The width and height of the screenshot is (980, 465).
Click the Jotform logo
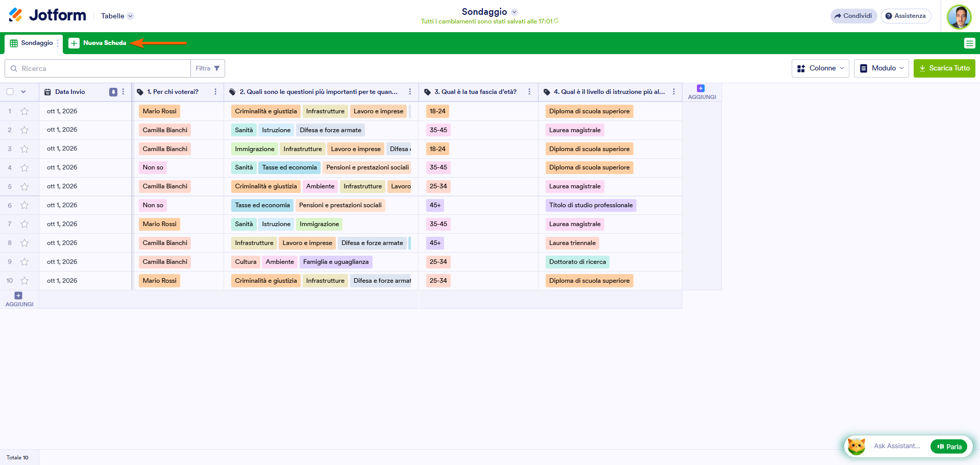47,15
